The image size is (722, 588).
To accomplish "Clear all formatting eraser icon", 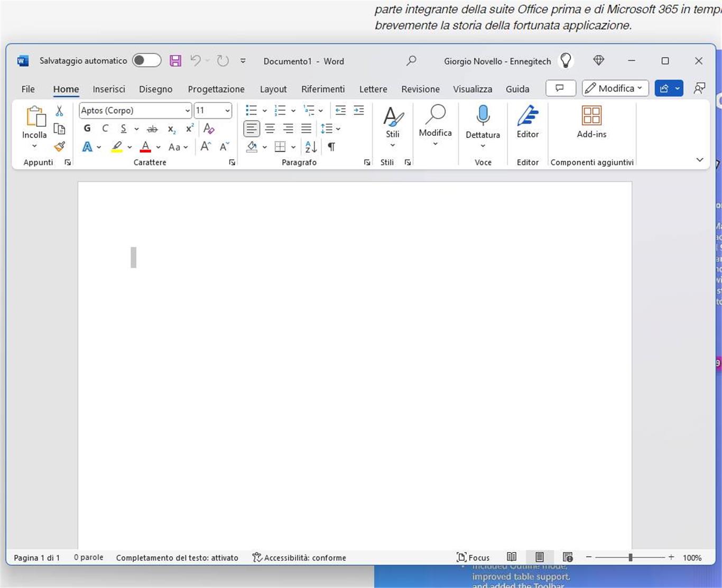I will tap(209, 128).
